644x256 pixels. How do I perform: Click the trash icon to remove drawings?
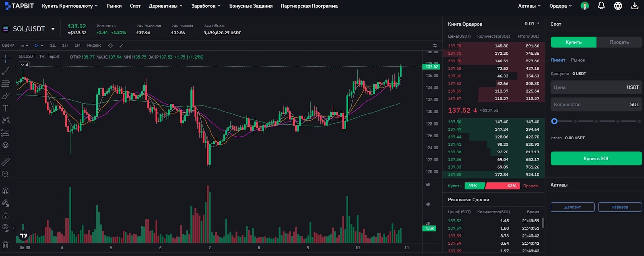point(6,245)
